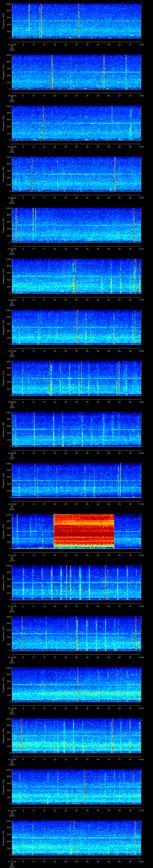Viewport: 153px width, 868px height.
Task: Select the '16:00' end time label
Action: pyautogui.click(x=141, y=760)
